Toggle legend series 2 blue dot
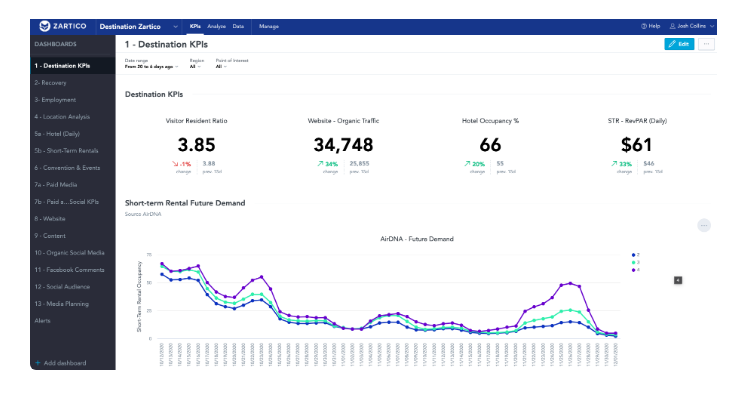This screenshot has width=746, height=394. click(633, 255)
